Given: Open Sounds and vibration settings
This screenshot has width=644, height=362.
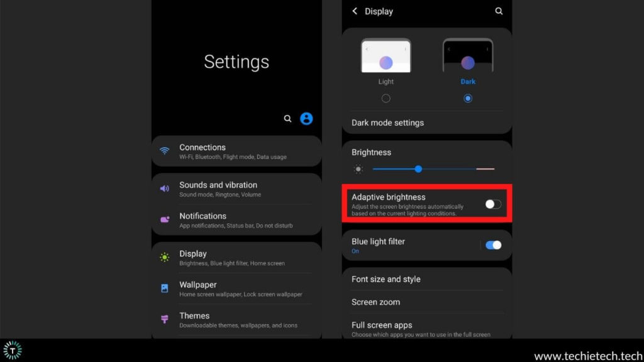Looking at the screenshot, I should (236, 189).
